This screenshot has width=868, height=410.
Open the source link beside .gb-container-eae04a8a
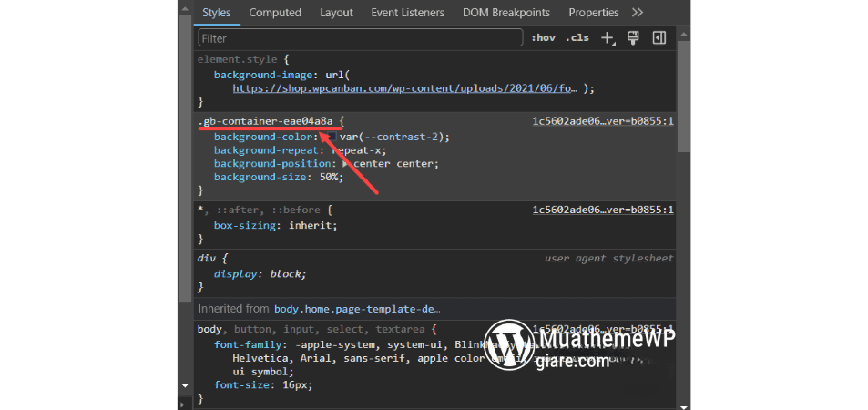(602, 121)
